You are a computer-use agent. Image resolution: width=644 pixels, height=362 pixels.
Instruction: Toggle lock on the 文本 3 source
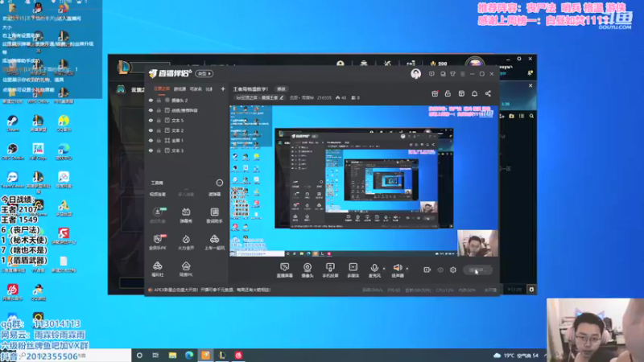pyautogui.click(x=159, y=150)
